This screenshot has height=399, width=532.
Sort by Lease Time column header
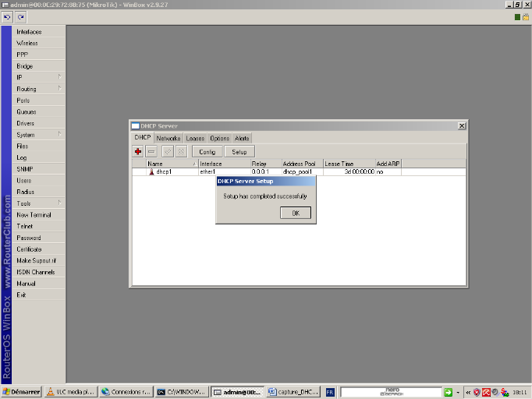349,164
